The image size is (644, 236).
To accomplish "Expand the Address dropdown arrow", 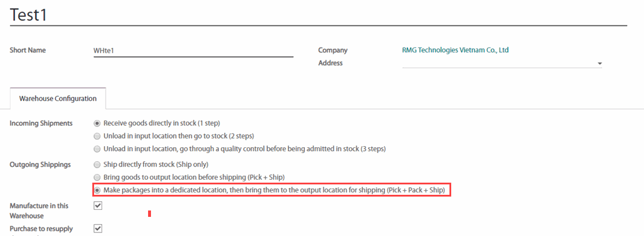I will coord(599,64).
